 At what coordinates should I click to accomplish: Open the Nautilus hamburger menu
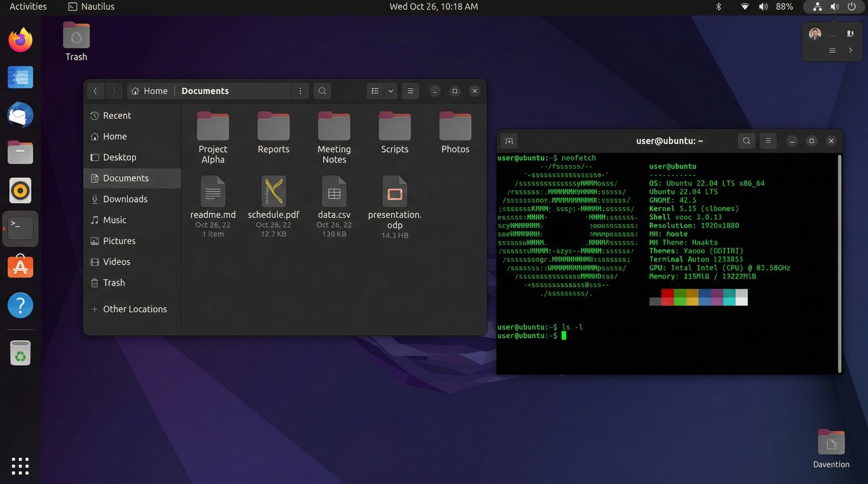click(x=410, y=91)
